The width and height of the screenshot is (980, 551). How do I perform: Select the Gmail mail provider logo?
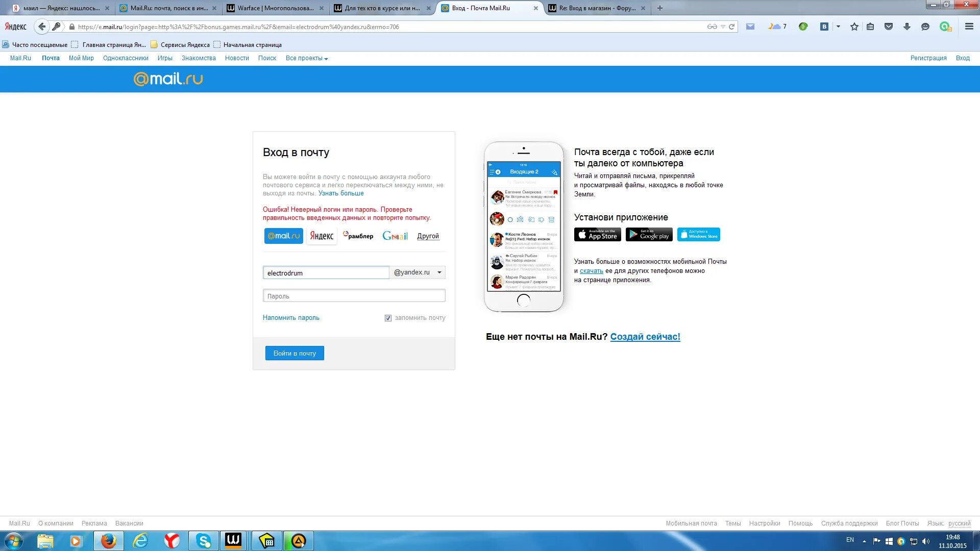[395, 236]
